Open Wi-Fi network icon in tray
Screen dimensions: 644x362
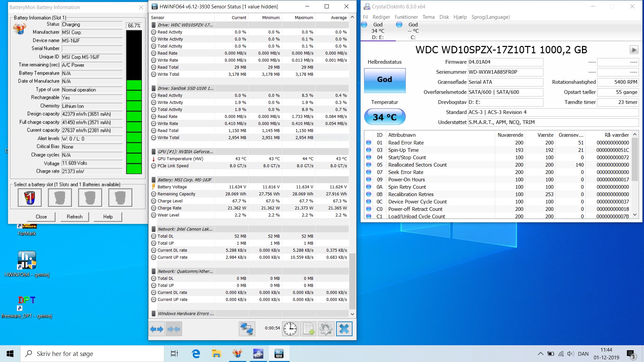(x=561, y=354)
